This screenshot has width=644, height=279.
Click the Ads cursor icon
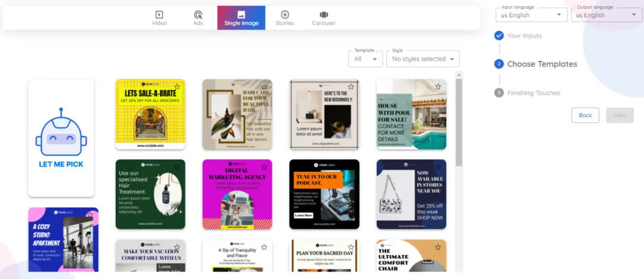pyautogui.click(x=198, y=15)
